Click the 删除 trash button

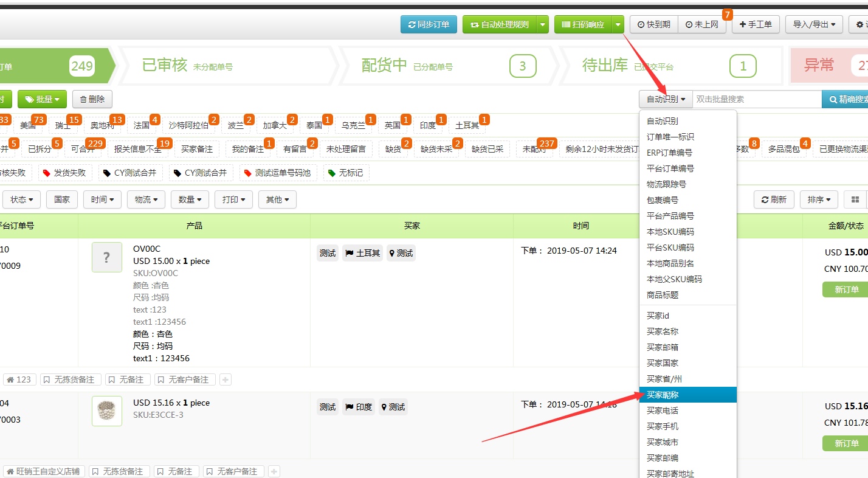pyautogui.click(x=92, y=99)
